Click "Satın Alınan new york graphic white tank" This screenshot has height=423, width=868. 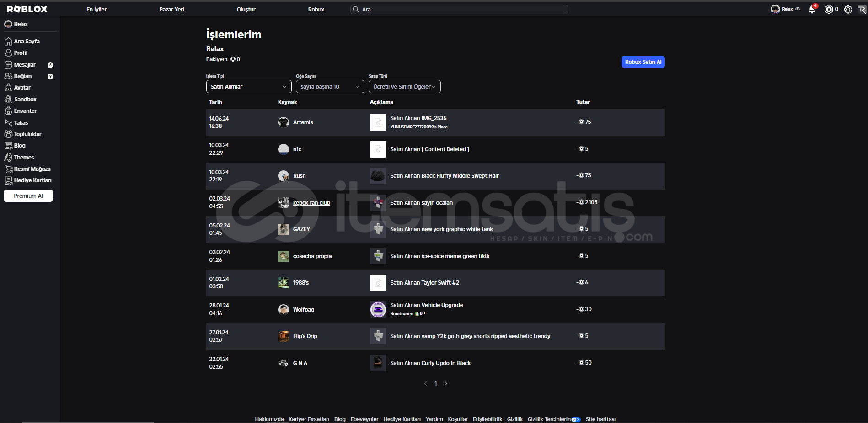point(442,229)
